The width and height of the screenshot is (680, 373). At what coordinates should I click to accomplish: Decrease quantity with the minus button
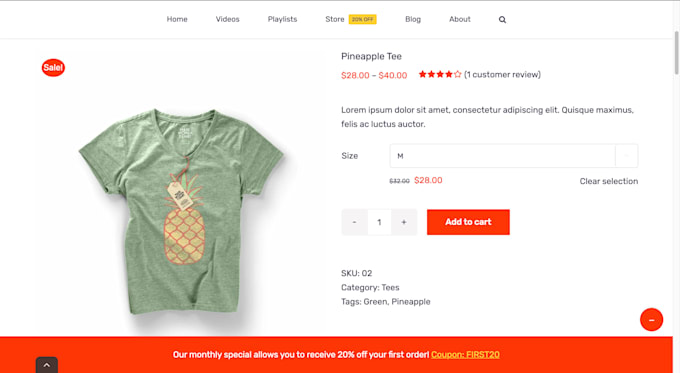pos(354,222)
